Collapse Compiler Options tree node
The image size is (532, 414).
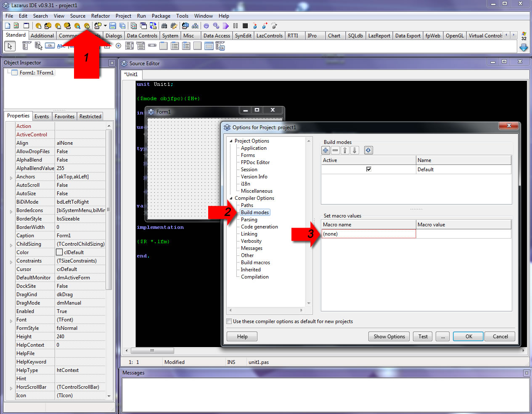(x=231, y=198)
